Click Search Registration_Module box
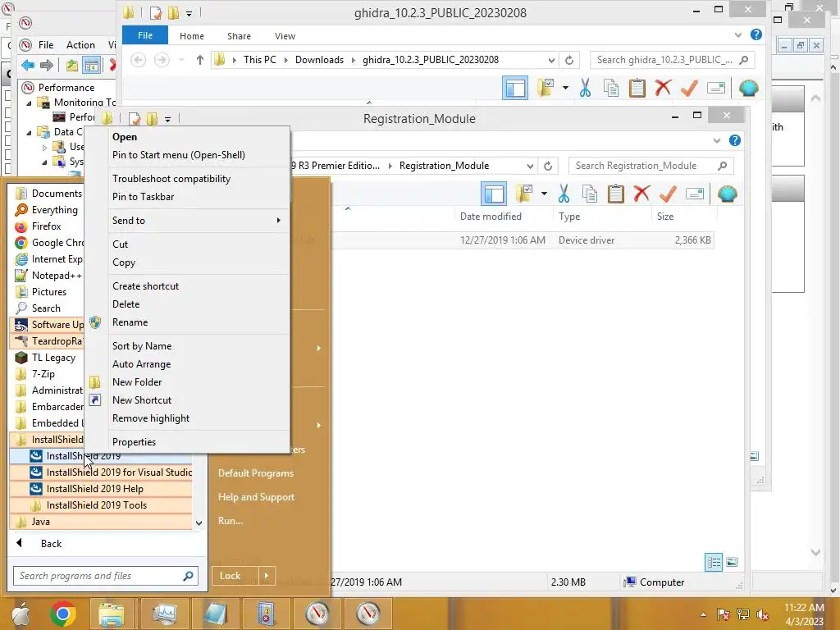 (x=651, y=166)
